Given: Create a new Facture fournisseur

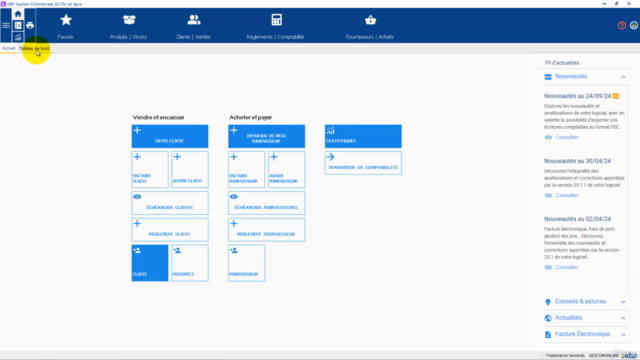Looking at the screenshot, I should coord(247,169).
